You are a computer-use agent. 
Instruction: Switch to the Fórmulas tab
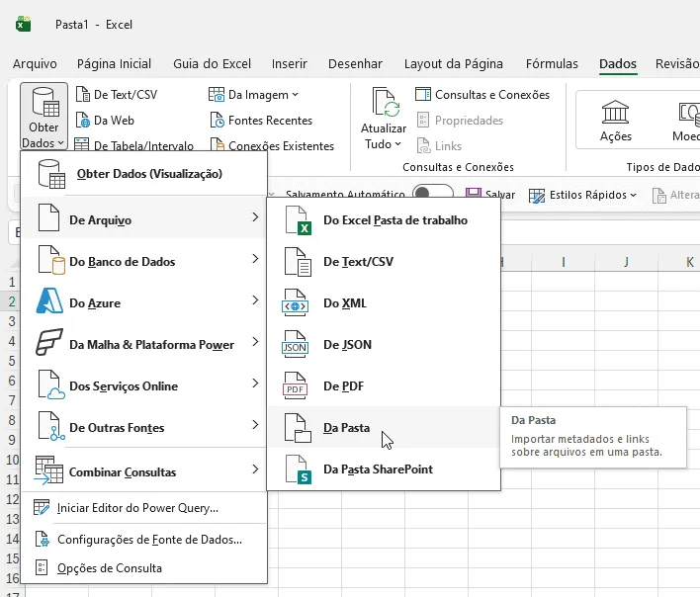click(552, 64)
